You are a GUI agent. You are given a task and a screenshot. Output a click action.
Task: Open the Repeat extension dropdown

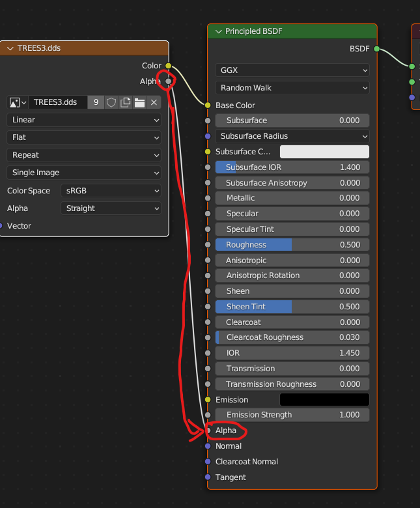point(84,155)
